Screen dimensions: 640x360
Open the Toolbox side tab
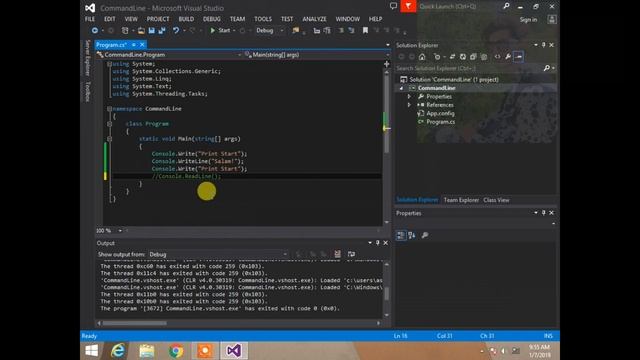tap(87, 91)
